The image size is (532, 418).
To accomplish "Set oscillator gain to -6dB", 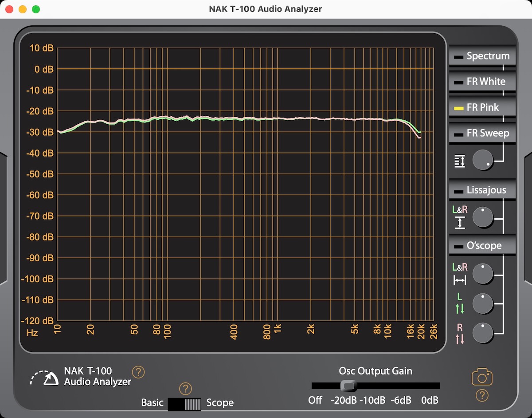I will [401, 400].
